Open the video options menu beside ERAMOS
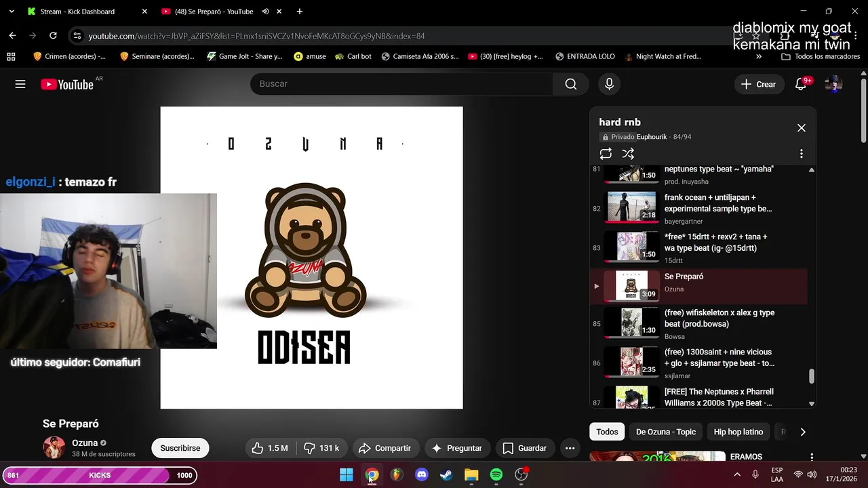This screenshot has height=488, width=868. pos(812,457)
